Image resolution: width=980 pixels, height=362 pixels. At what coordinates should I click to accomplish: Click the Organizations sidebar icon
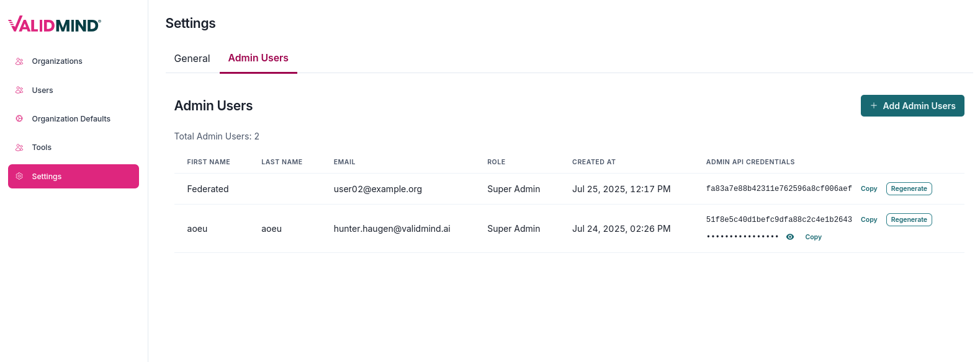pyautogui.click(x=19, y=61)
